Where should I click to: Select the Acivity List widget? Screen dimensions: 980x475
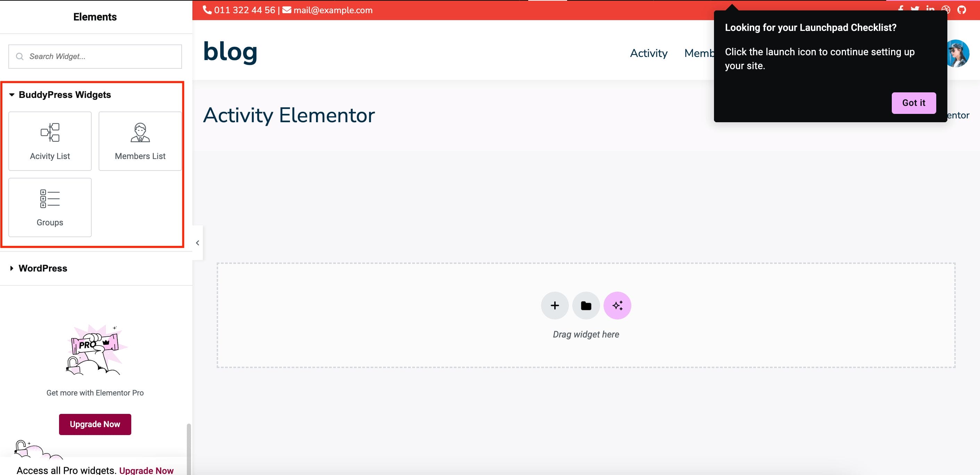50,141
